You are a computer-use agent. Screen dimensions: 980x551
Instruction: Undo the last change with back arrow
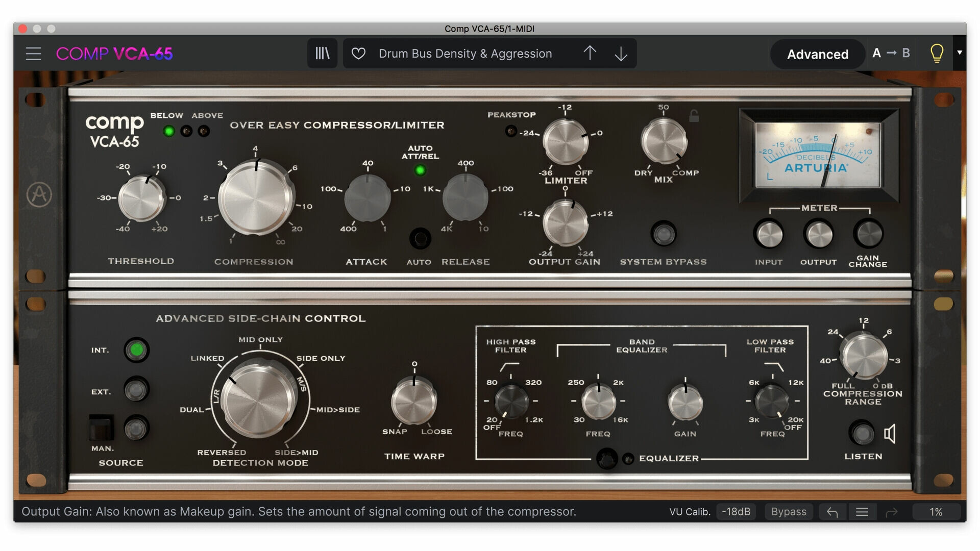[832, 512]
